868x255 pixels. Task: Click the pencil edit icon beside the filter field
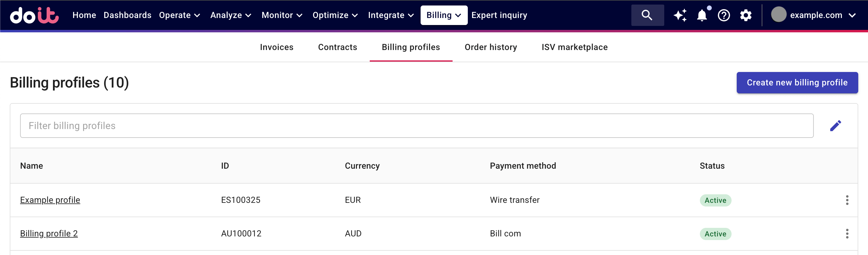(836, 125)
